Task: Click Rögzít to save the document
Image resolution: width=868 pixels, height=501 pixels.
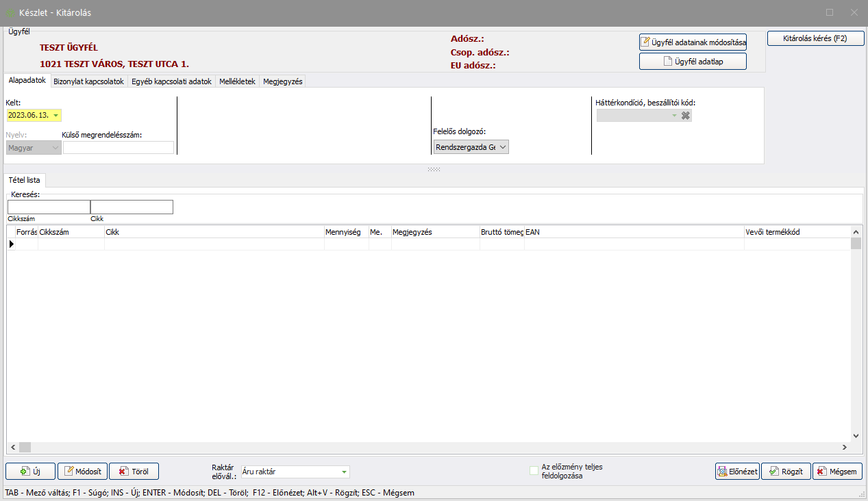Action: pyautogui.click(x=786, y=472)
